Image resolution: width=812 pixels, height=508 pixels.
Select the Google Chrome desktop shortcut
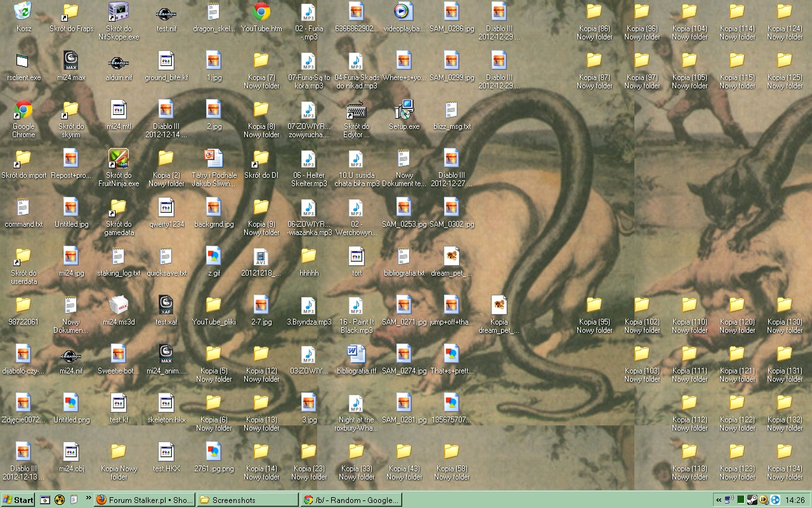[23, 110]
